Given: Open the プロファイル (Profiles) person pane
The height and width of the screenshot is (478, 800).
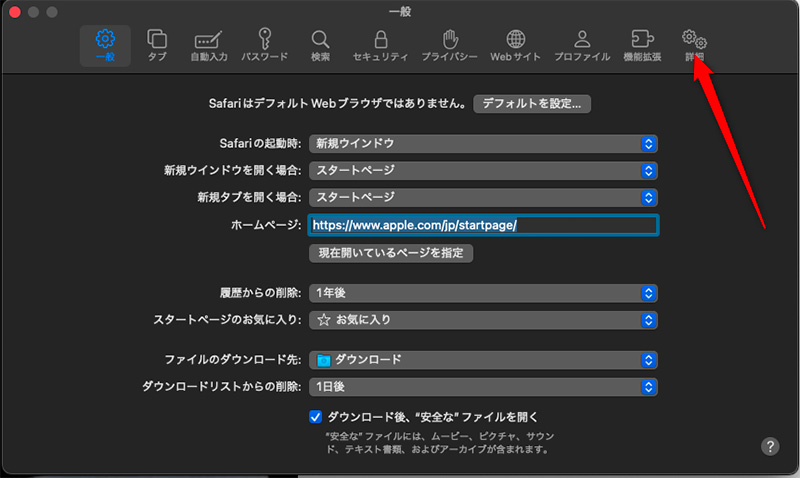Looking at the screenshot, I should (582, 45).
